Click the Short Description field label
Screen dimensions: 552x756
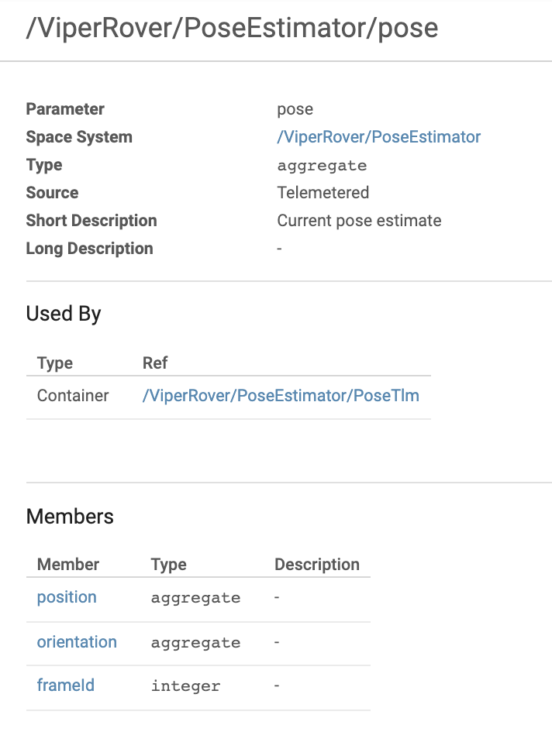point(91,220)
